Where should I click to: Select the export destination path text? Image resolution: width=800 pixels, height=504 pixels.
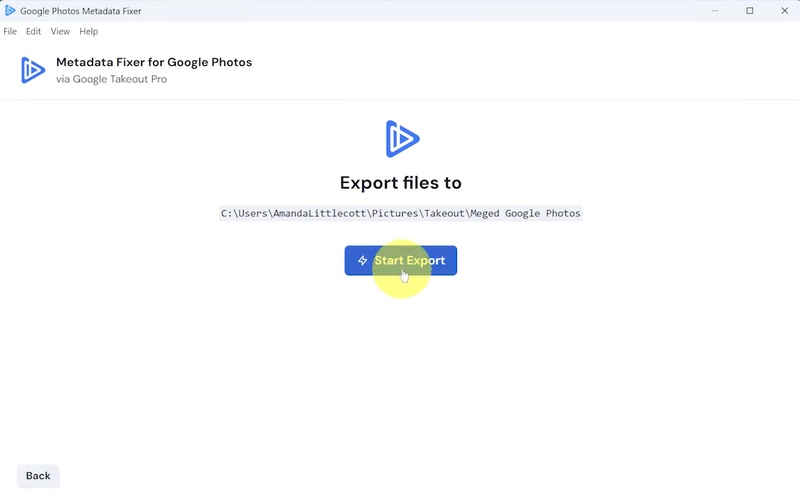point(401,213)
